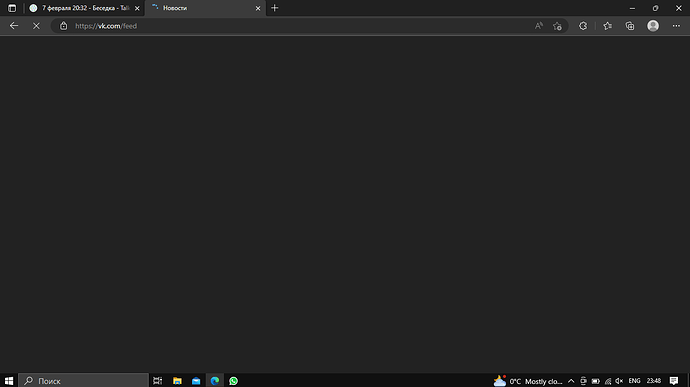Open the Windows Start menu
Image resolution: width=690 pixels, height=387 pixels.
(x=9, y=381)
